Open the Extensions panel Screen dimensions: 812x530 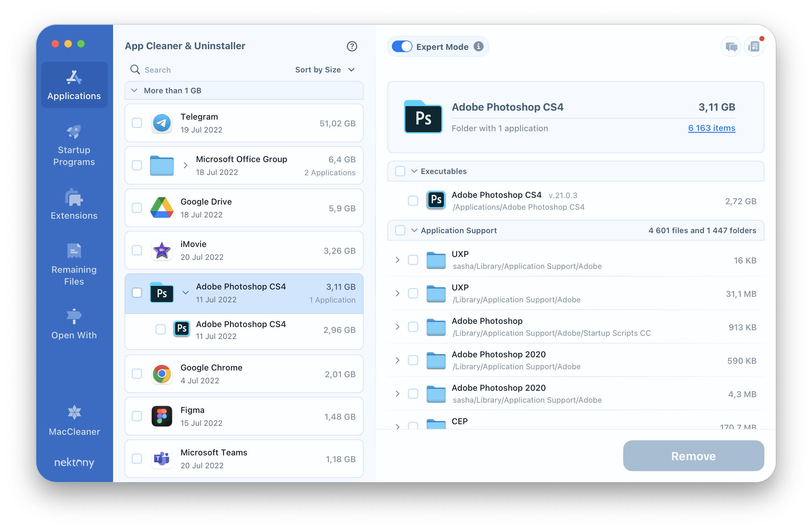[74, 207]
